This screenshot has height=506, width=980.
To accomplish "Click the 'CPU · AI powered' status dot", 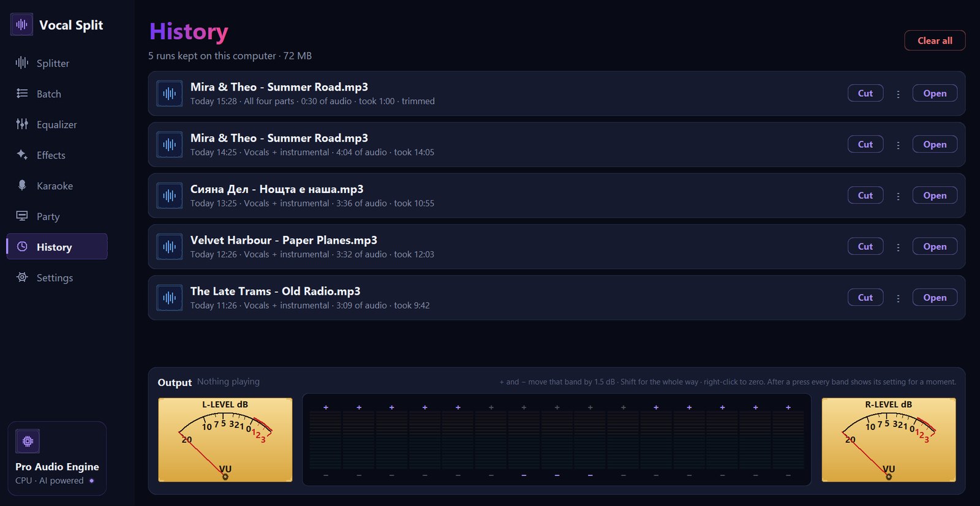I will pos(92,481).
